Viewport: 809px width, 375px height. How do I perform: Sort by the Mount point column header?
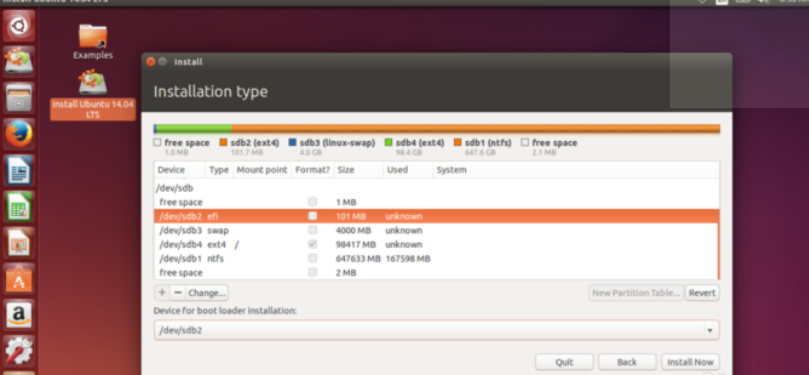click(x=262, y=170)
